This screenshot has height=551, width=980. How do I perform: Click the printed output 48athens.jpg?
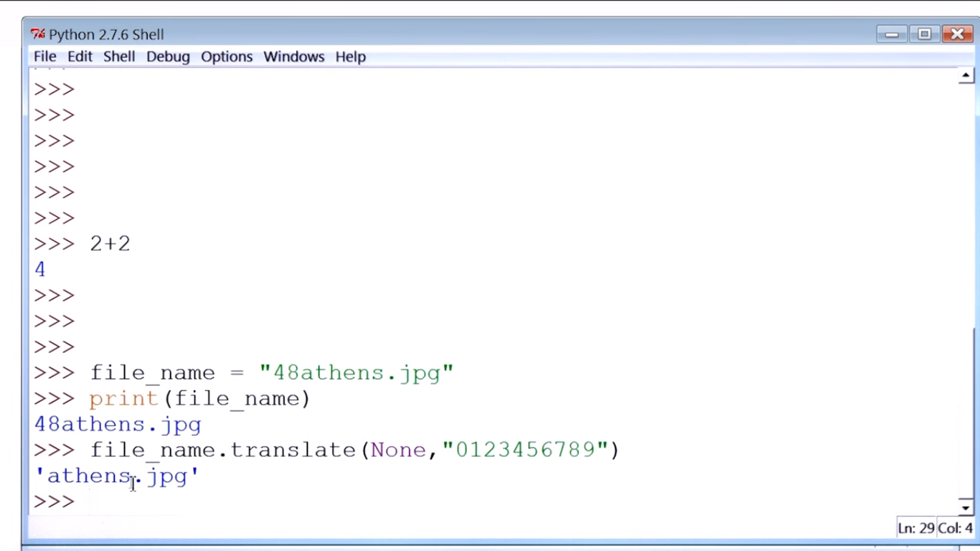[x=118, y=425]
